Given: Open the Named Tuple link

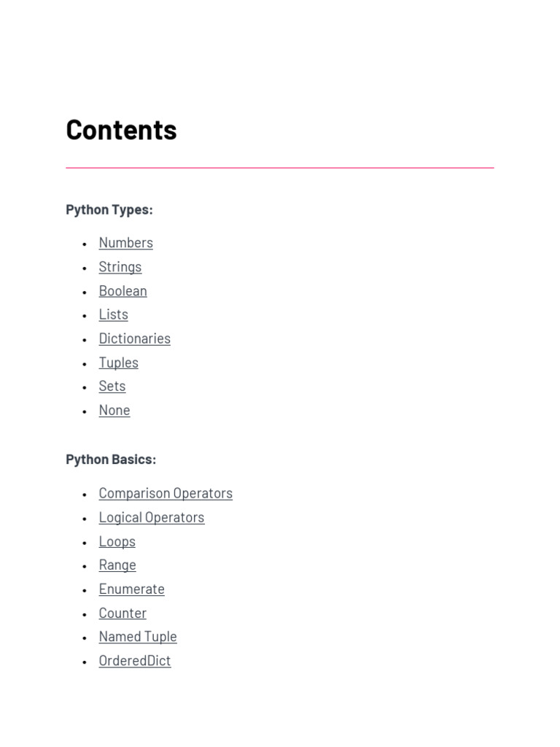Looking at the screenshot, I should coord(138,637).
